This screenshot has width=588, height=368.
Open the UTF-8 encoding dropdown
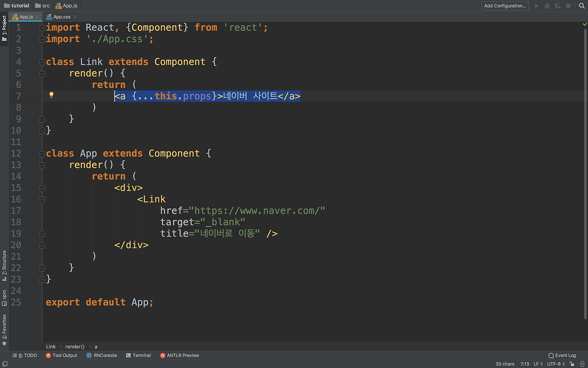[556, 364]
